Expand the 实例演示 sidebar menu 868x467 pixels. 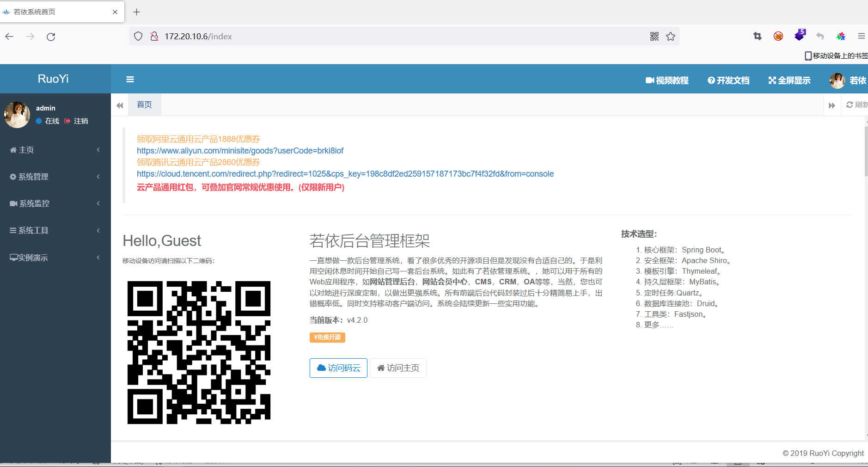pyautogui.click(x=55, y=258)
